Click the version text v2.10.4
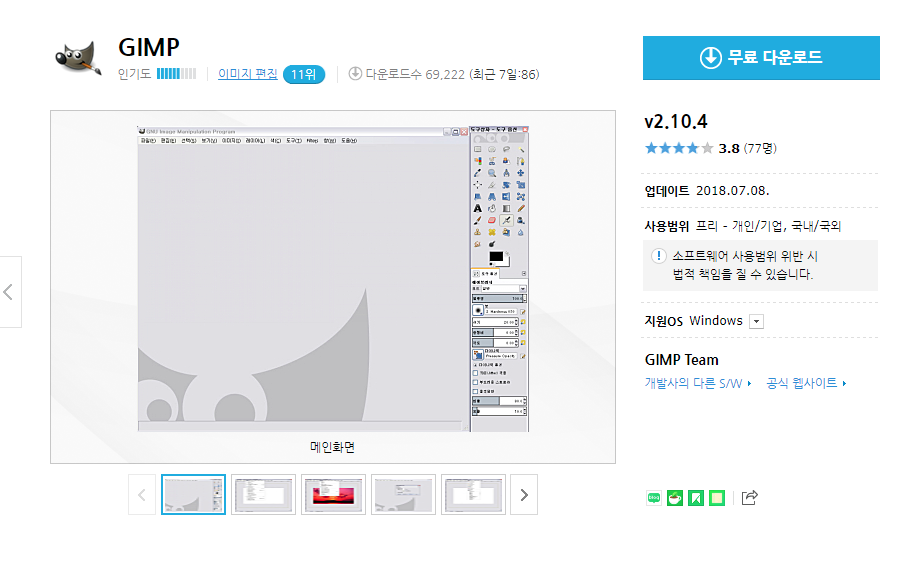Viewport: 908px width, 565px height. point(676,122)
